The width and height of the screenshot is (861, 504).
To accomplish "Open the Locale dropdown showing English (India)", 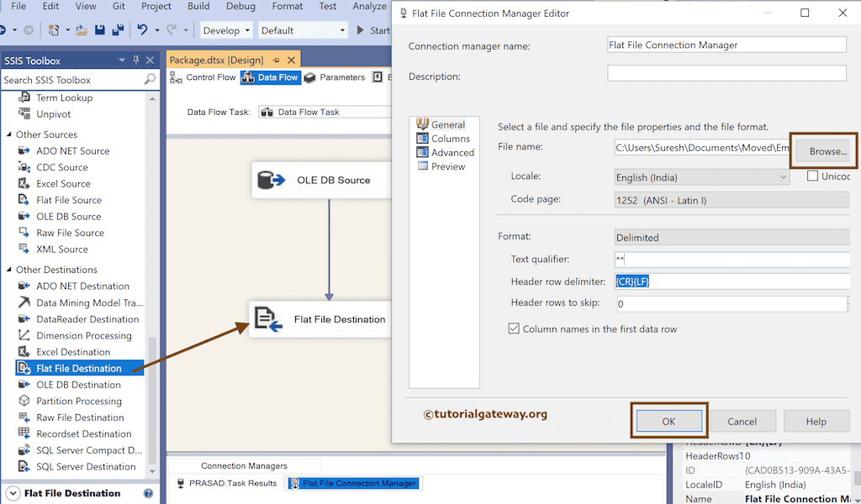I will (x=785, y=176).
